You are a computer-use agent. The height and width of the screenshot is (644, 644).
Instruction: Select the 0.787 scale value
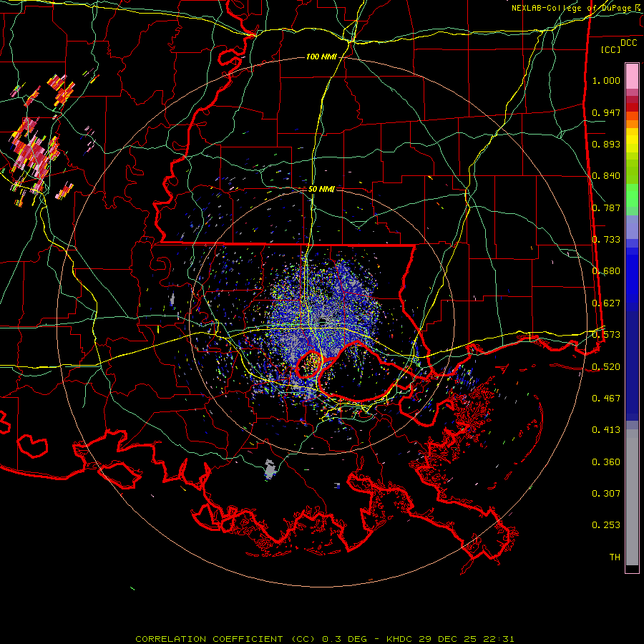click(x=606, y=208)
